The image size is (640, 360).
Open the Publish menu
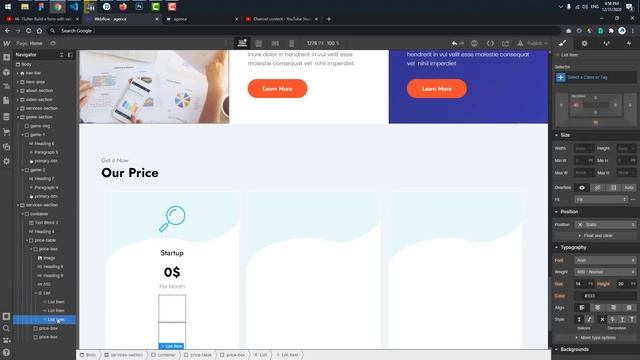pos(536,43)
